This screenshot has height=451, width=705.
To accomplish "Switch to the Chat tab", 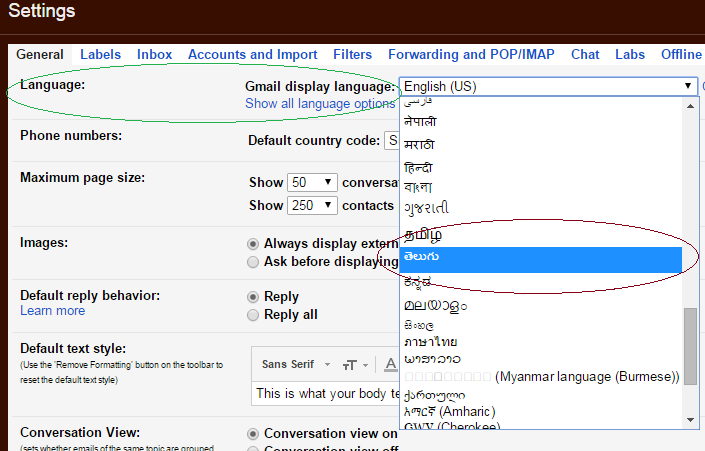I will tap(585, 54).
